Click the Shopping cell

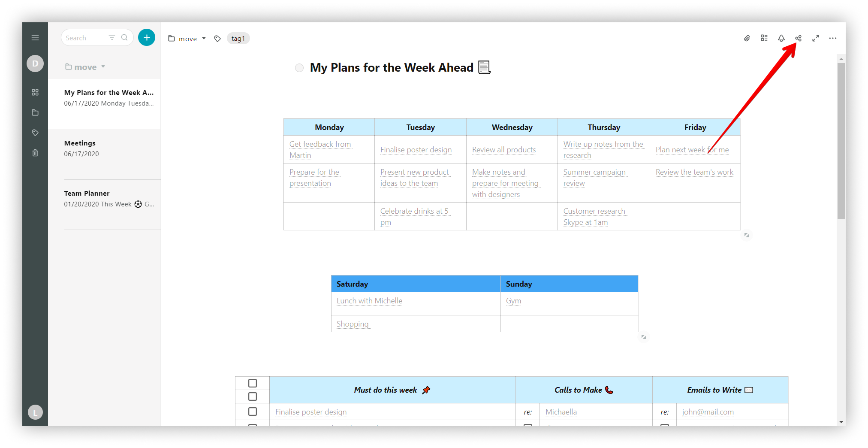click(x=416, y=324)
